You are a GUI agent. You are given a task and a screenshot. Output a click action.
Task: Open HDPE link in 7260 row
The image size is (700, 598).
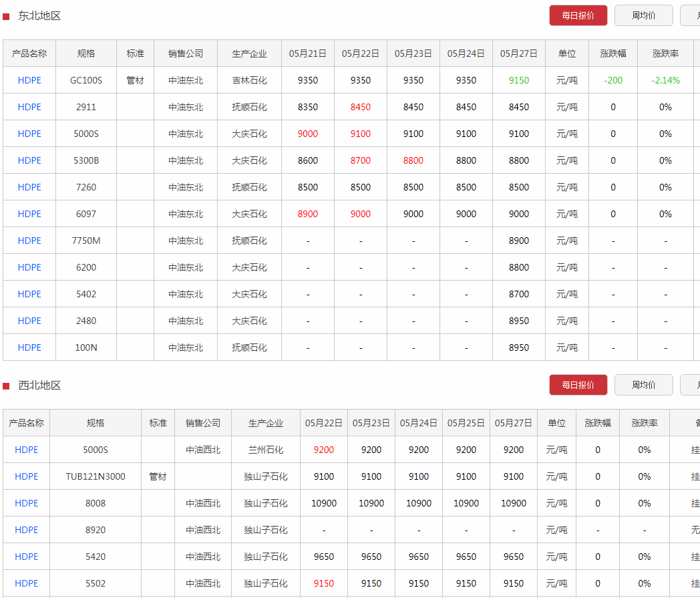tap(29, 187)
